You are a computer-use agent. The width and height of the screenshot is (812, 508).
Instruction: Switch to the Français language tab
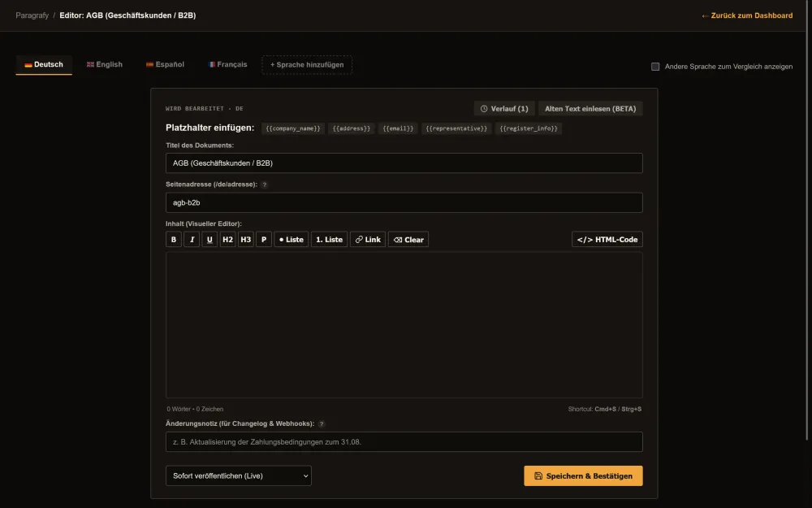click(228, 65)
